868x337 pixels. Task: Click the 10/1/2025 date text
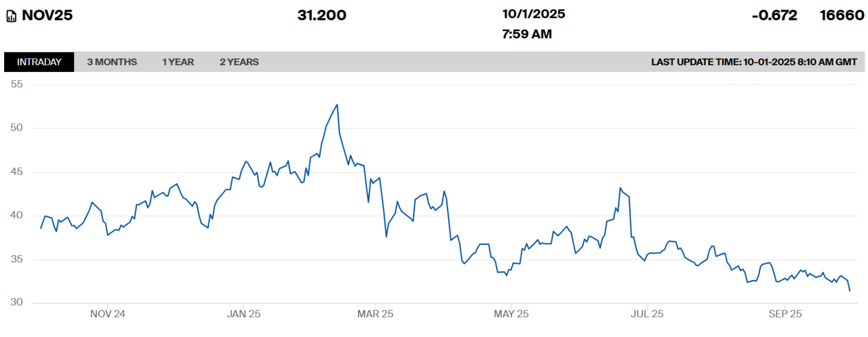pos(534,14)
